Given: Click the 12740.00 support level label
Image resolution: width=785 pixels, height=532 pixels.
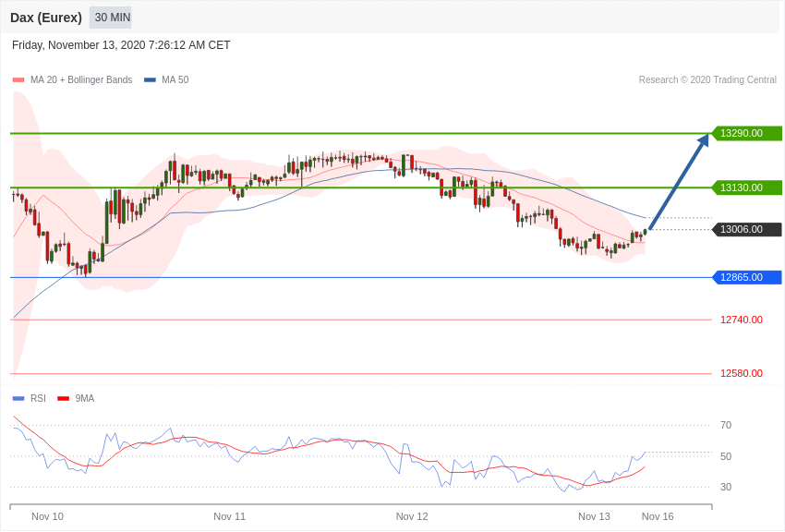Looking at the screenshot, I should coord(742,320).
